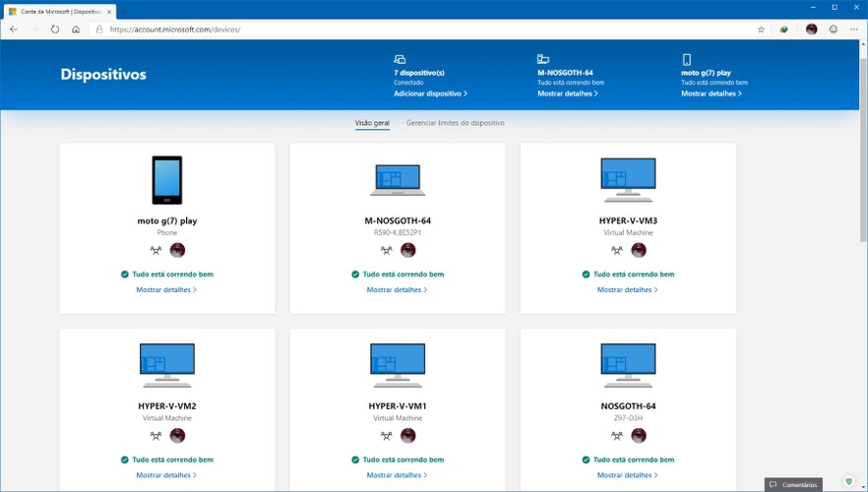Open the green extension icon in the toolbar
This screenshot has height=492, width=868.
(783, 30)
